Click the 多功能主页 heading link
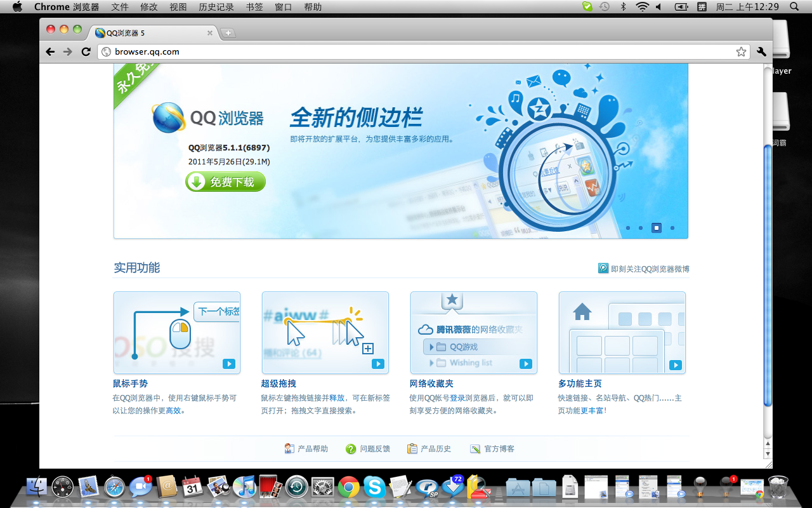This screenshot has width=812, height=508. (x=580, y=384)
